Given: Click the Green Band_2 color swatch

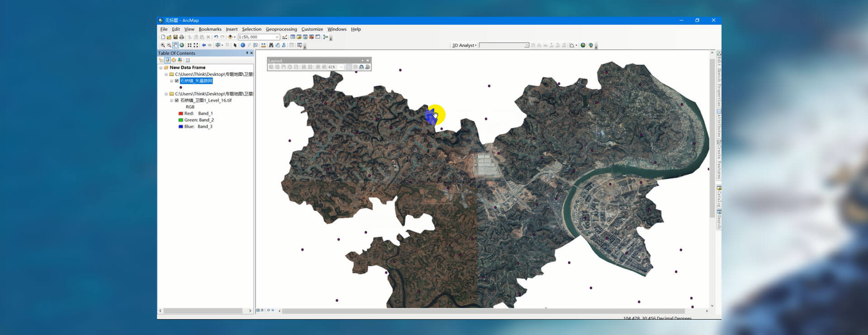Looking at the screenshot, I should (181, 120).
